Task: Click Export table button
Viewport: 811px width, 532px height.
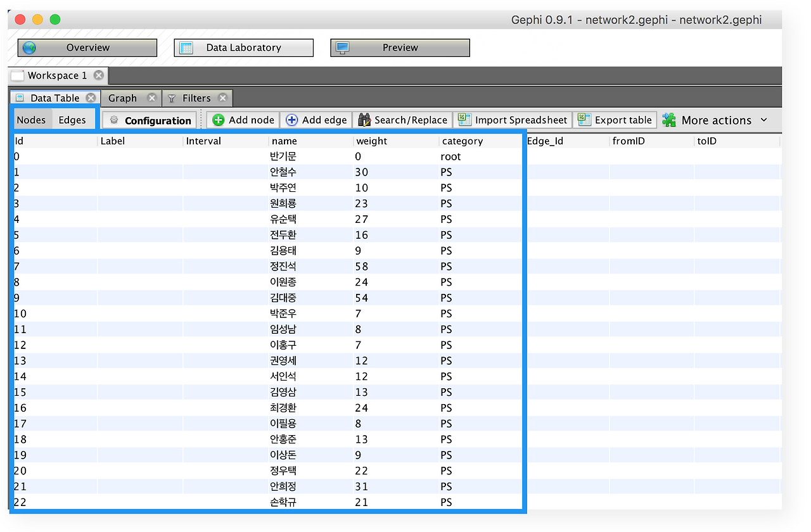Action: tap(615, 120)
